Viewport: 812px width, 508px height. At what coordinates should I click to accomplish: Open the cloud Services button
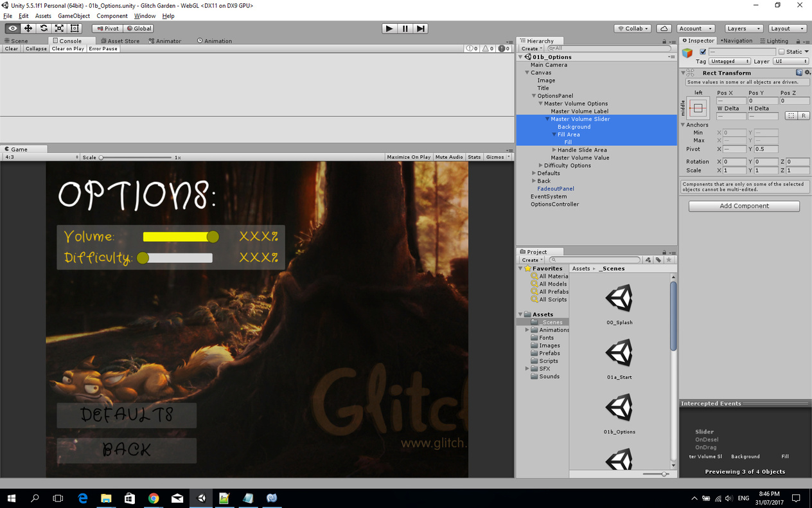click(x=664, y=28)
